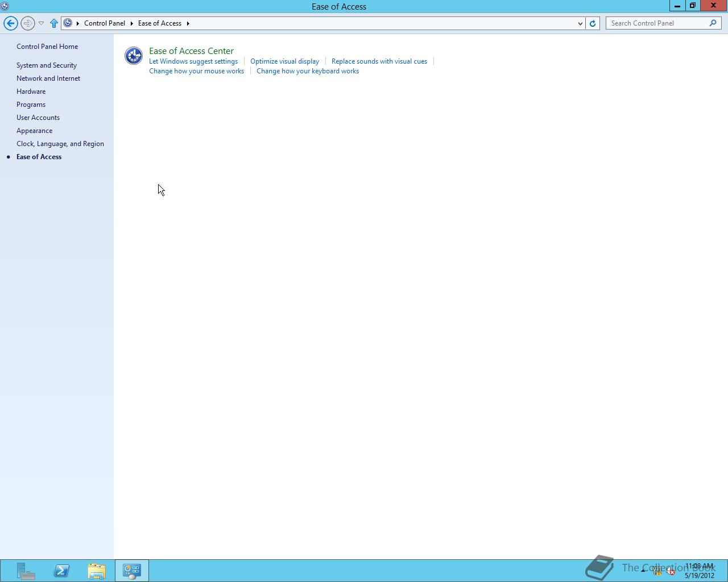Viewport: 728px width, 582px height.
Task: Open Control Panel Home
Action: click(47, 47)
